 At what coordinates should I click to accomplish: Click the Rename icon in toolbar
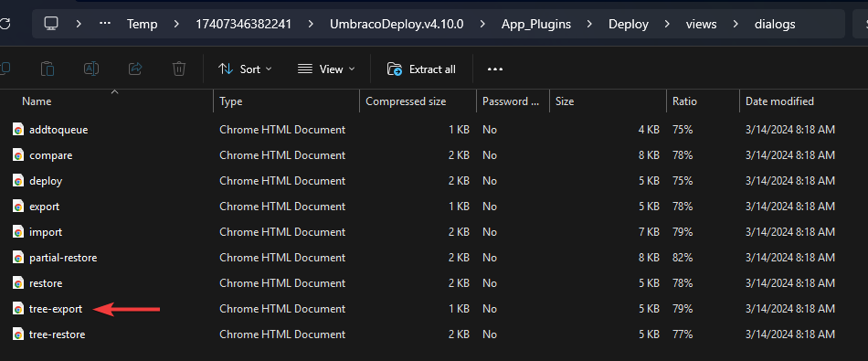click(91, 69)
